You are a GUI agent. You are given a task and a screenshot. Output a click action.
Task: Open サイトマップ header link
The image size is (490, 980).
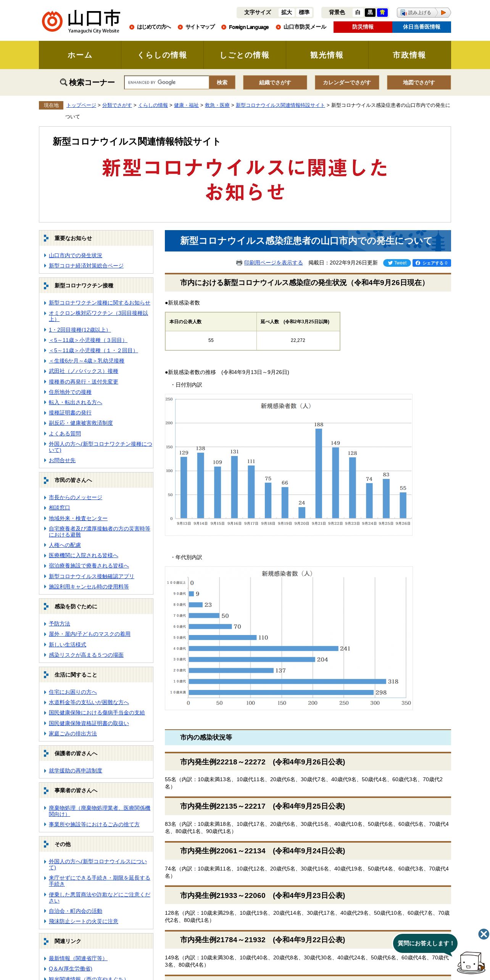pyautogui.click(x=200, y=27)
